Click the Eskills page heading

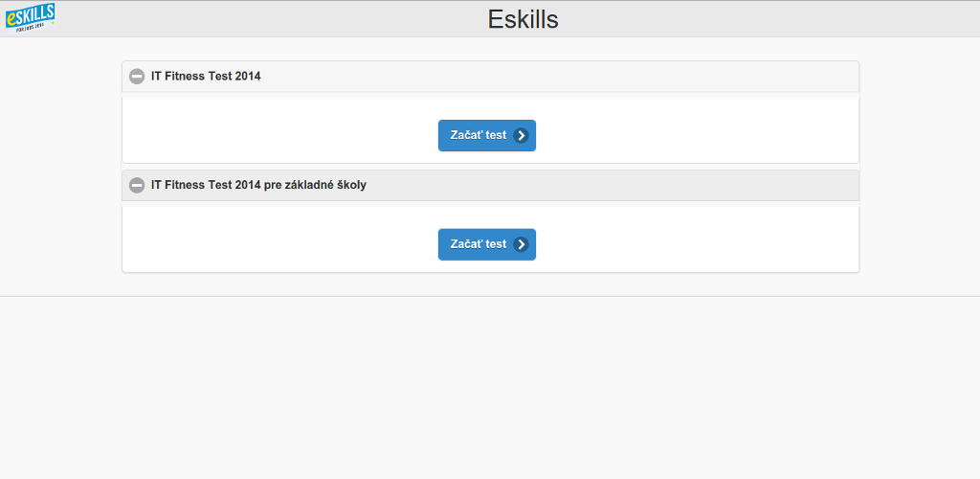pos(523,19)
